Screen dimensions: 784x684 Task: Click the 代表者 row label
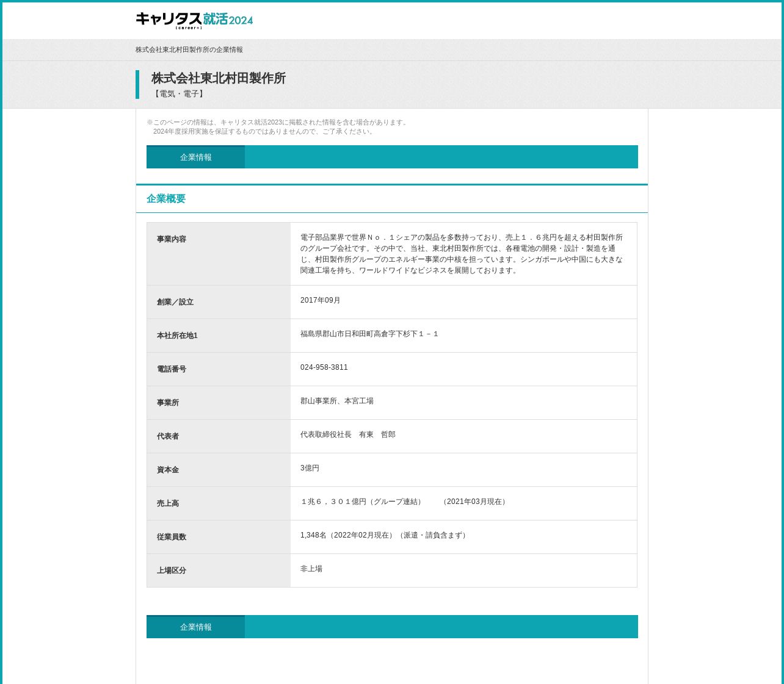(x=168, y=436)
